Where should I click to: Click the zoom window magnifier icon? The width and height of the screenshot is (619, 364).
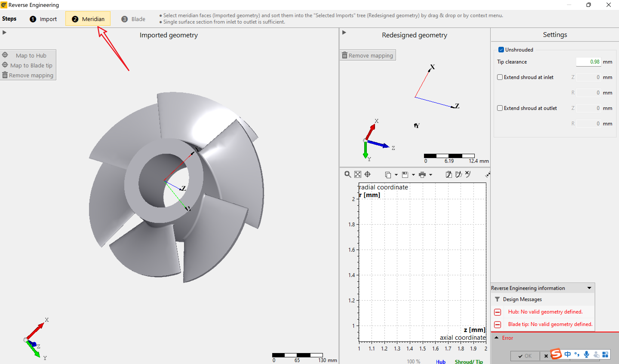coord(348,174)
